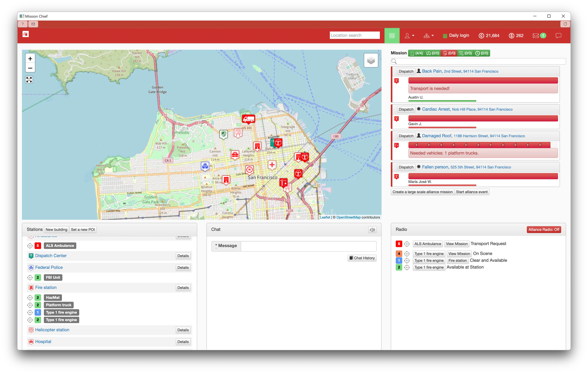This screenshot has height=373, width=588.
Task: Toggle the red alliance missions filter
Action: [x=449, y=53]
